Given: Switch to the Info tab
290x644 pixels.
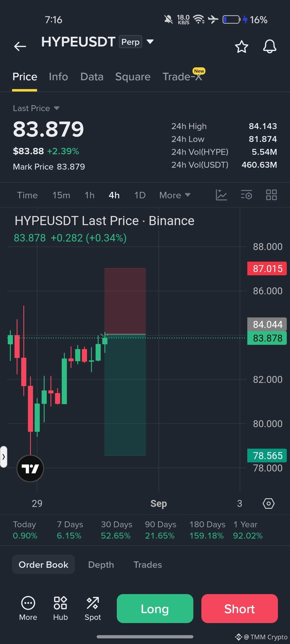Looking at the screenshot, I should [58, 77].
